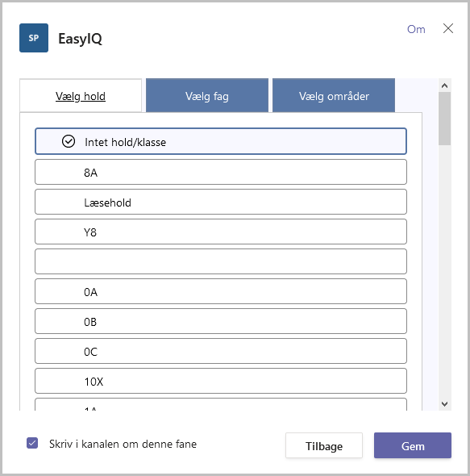Screen dimensions: 470x476
Task: Click the checkmark circle icon beside Intet hold/klasse
Action: tap(69, 141)
